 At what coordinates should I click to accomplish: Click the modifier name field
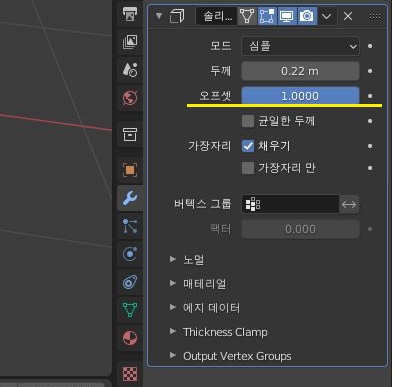point(217,16)
